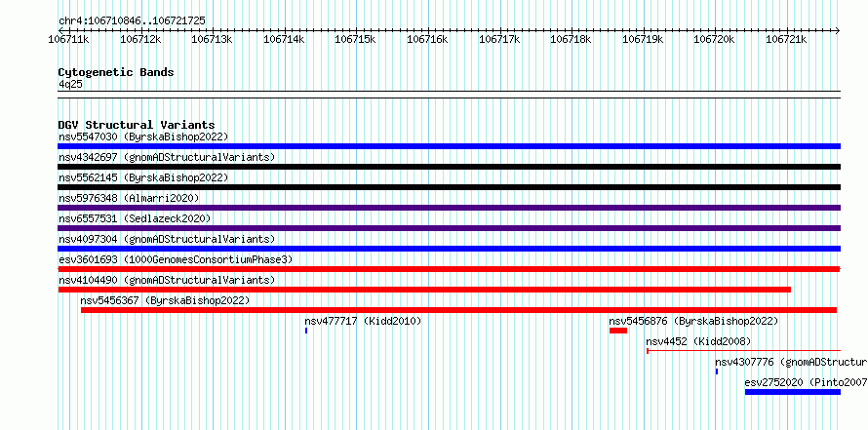Click ruler position 106721k
Screen dimensions: 868x430
coord(787,39)
